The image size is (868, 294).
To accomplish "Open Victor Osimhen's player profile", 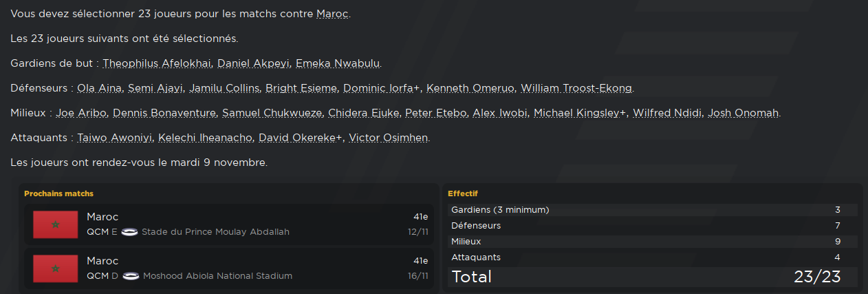I will tap(389, 138).
